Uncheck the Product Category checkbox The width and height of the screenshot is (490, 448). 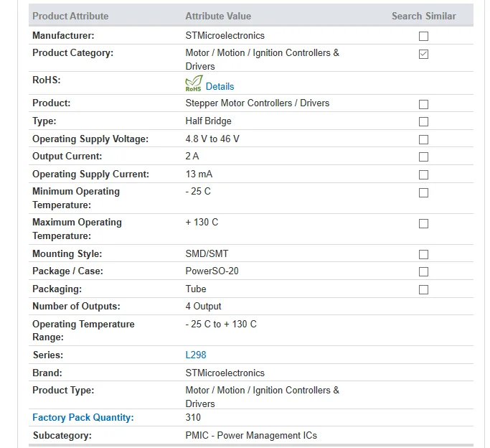click(x=423, y=54)
